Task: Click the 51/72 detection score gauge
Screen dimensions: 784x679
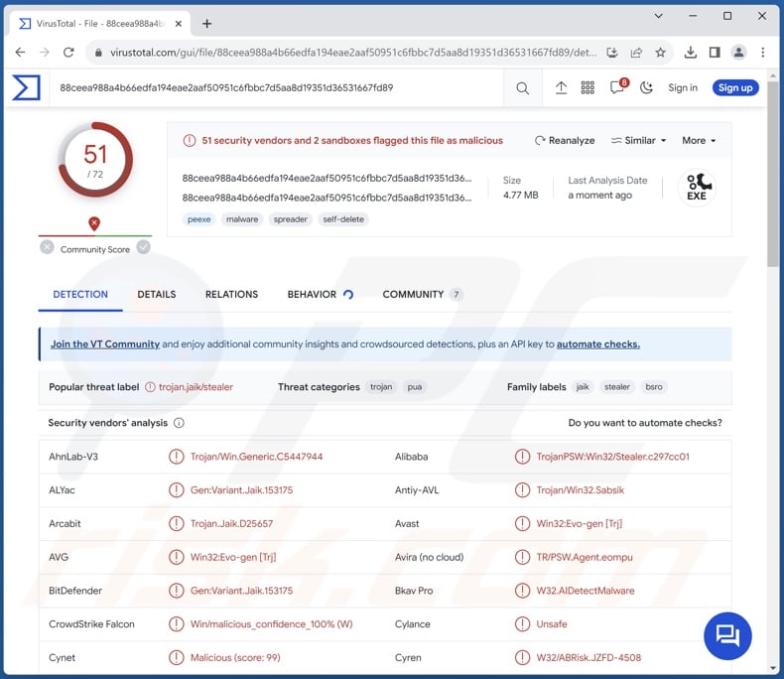Action: coord(95,160)
